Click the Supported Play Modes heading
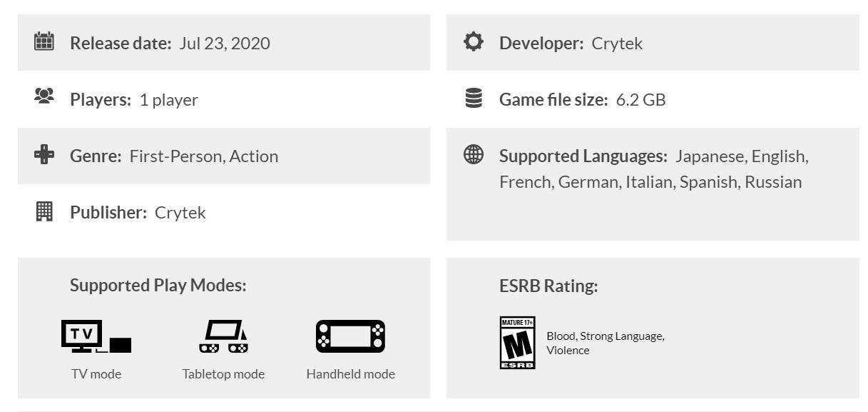This screenshot has height=412, width=868. coord(158,286)
